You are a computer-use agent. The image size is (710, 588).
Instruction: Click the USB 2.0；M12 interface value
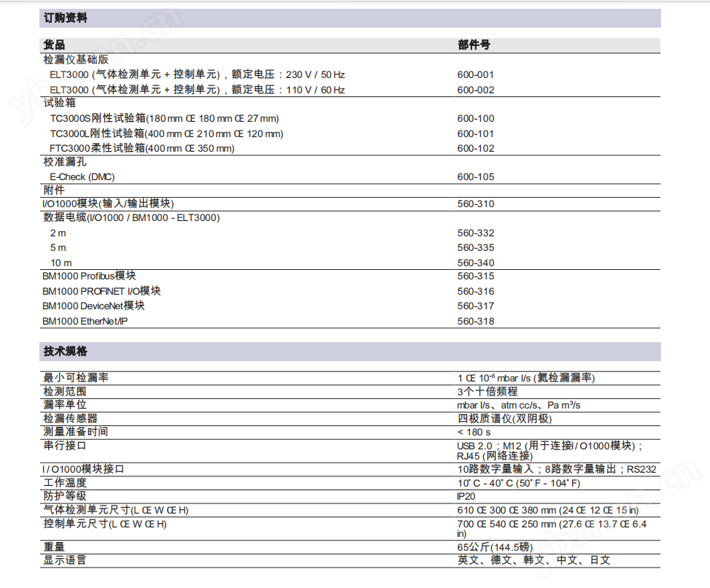[549, 451]
